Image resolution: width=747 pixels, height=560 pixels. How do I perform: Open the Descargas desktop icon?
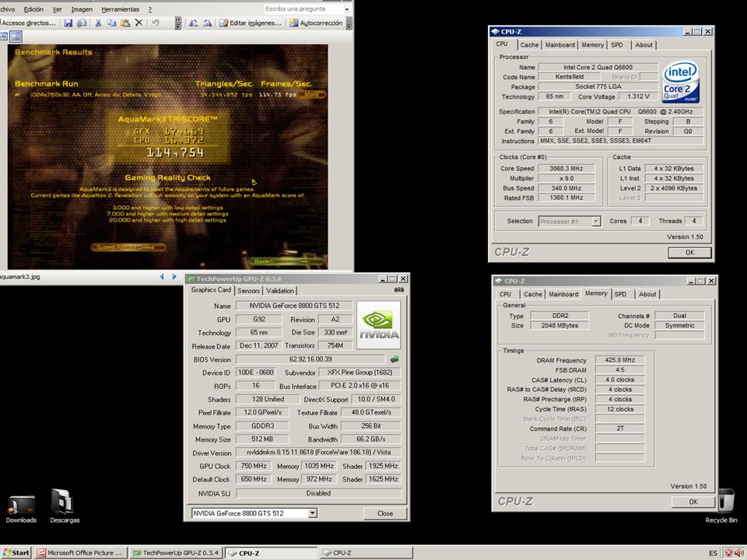65,506
